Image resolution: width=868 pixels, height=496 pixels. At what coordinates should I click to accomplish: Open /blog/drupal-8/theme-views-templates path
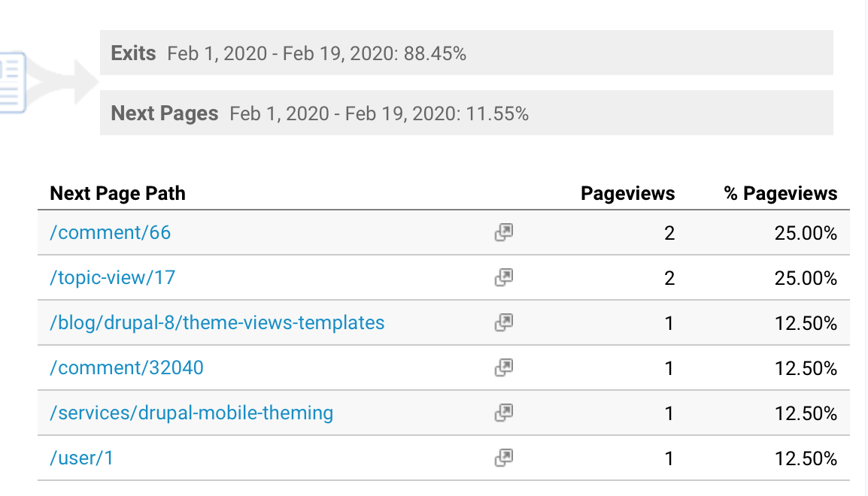[217, 323]
